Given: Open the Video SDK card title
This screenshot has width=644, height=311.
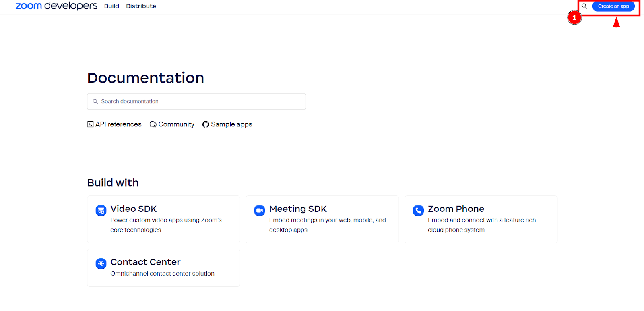Looking at the screenshot, I should (x=134, y=209).
